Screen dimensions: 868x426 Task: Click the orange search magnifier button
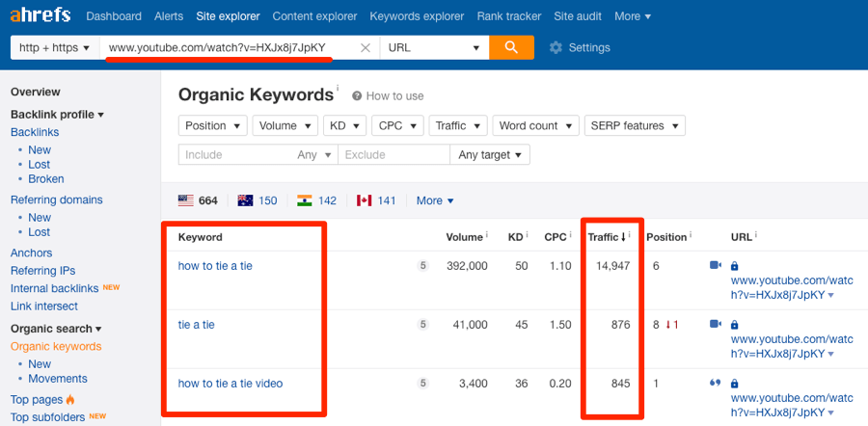click(x=511, y=47)
